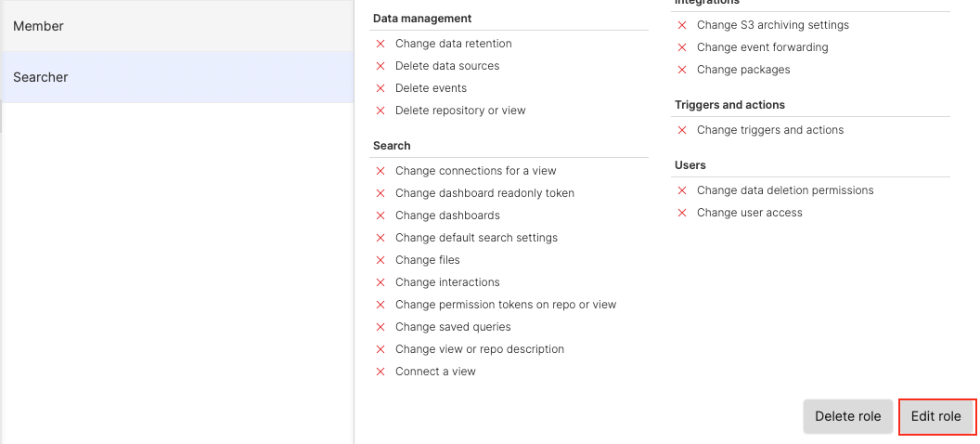Click red X beside Delete data sources
Screen dimensions: 980x444
coord(380,66)
